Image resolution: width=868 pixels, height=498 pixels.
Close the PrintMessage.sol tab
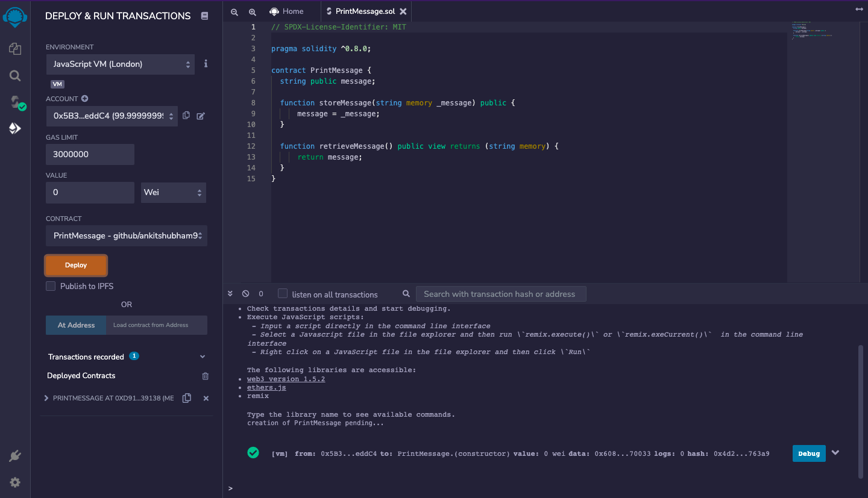click(403, 11)
